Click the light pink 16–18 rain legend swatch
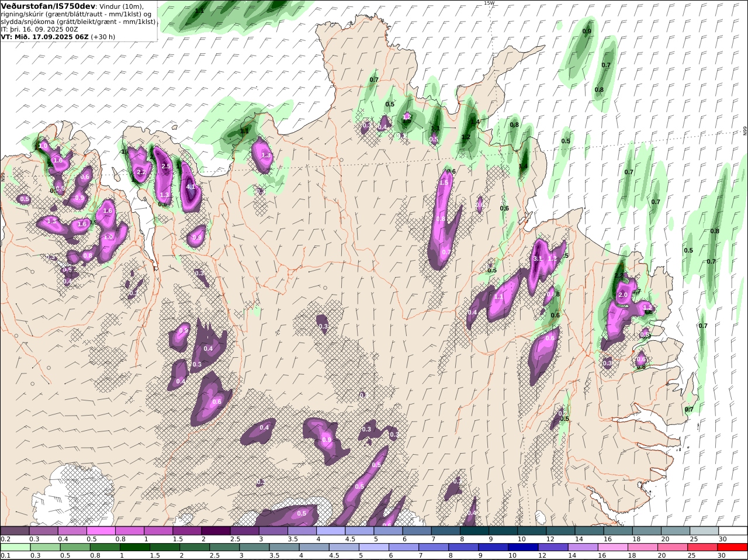Image resolution: width=748 pixels, height=560 pixels. (x=614, y=548)
